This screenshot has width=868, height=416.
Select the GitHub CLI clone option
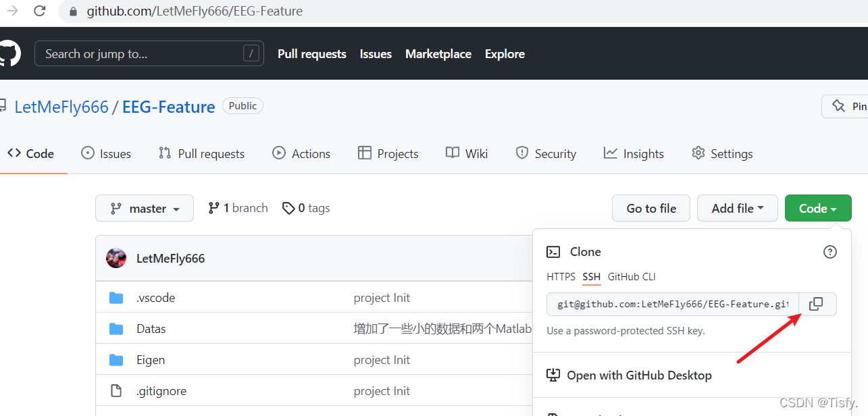[x=632, y=277]
